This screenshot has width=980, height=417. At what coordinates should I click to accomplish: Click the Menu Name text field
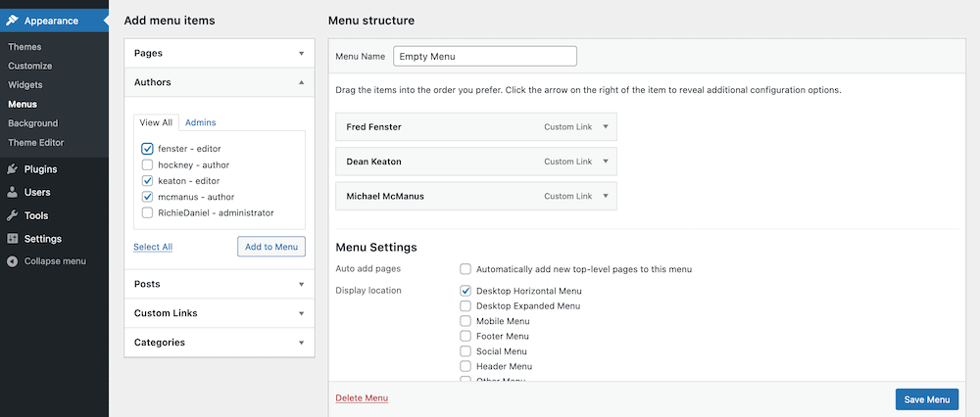click(484, 57)
